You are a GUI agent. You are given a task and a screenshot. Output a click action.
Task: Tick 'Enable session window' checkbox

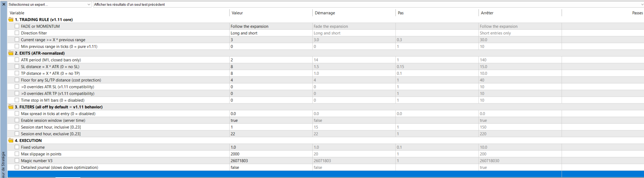[x=17, y=120]
